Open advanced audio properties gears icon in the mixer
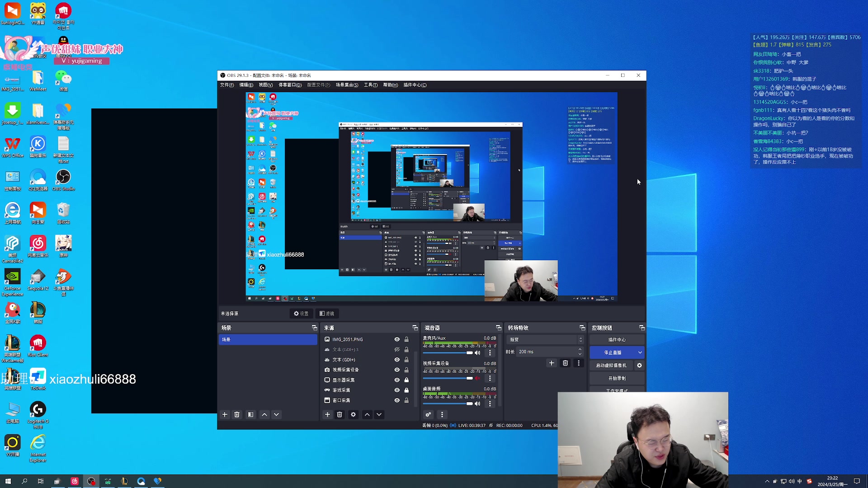The height and width of the screenshot is (488, 868). click(x=428, y=414)
